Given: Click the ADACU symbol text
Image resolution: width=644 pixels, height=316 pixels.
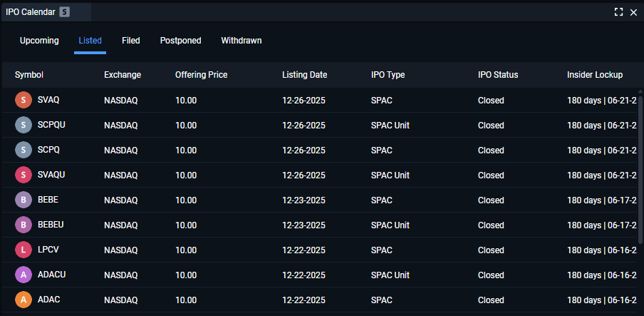Looking at the screenshot, I should tap(52, 275).
